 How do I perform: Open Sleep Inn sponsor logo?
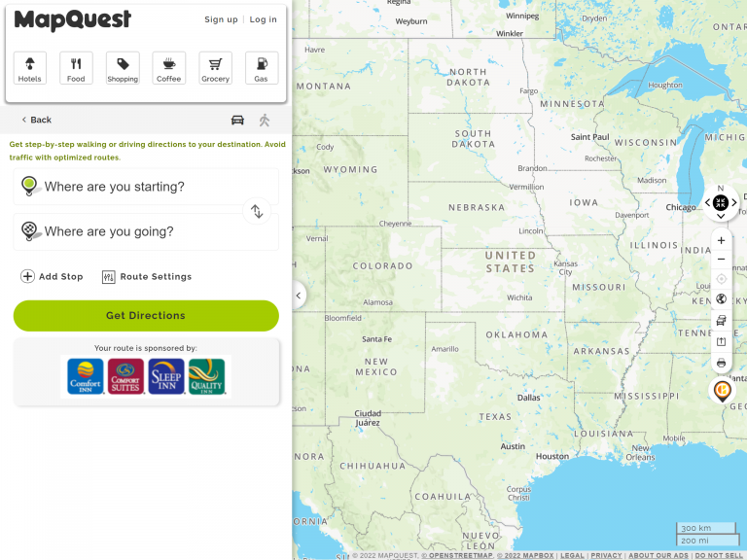coord(166,376)
